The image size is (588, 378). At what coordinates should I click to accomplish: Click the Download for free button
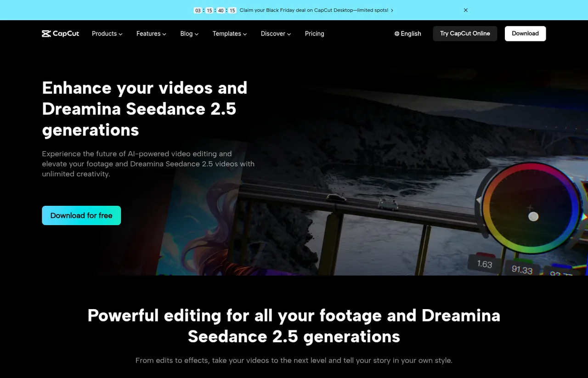coord(81,215)
